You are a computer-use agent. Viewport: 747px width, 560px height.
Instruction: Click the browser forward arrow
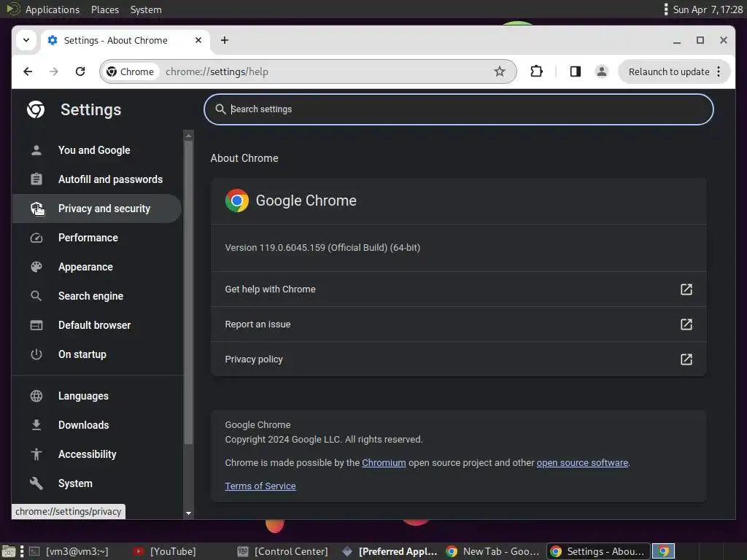point(54,71)
